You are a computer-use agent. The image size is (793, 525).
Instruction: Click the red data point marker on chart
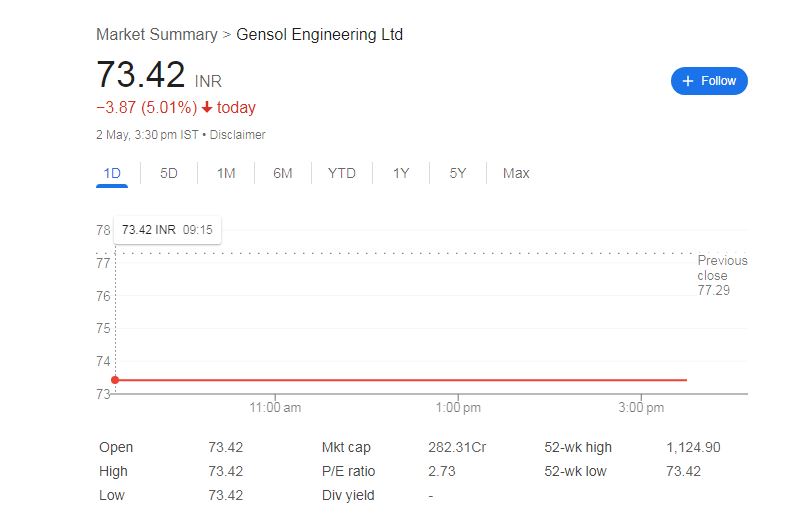(x=115, y=380)
